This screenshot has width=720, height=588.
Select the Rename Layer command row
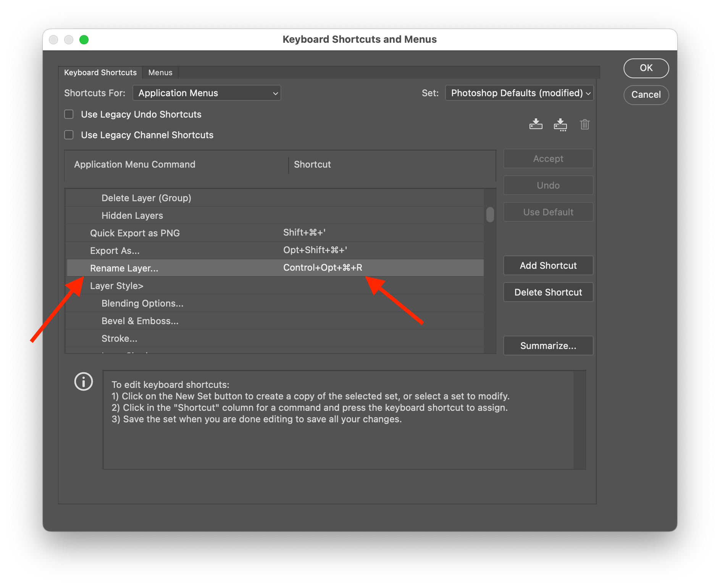coord(124,268)
